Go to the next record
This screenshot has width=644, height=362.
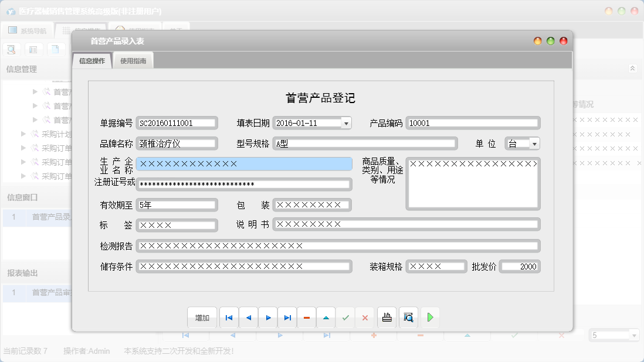pos(268,317)
